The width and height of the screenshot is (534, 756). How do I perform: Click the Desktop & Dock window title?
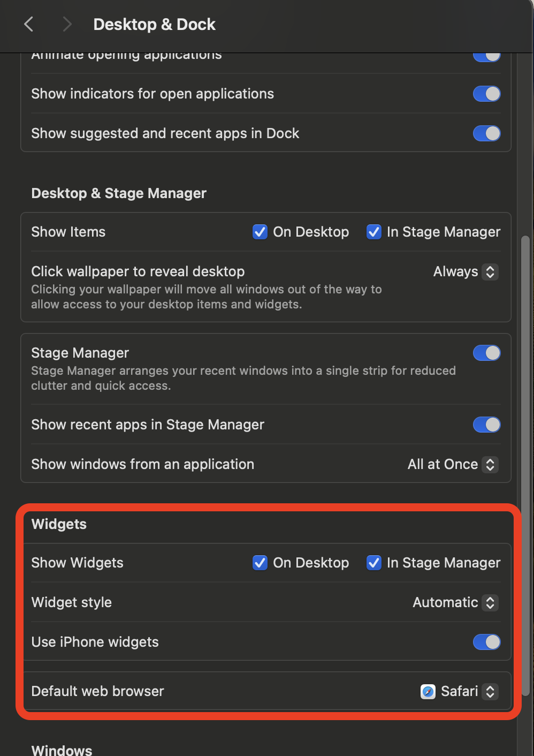154,25
